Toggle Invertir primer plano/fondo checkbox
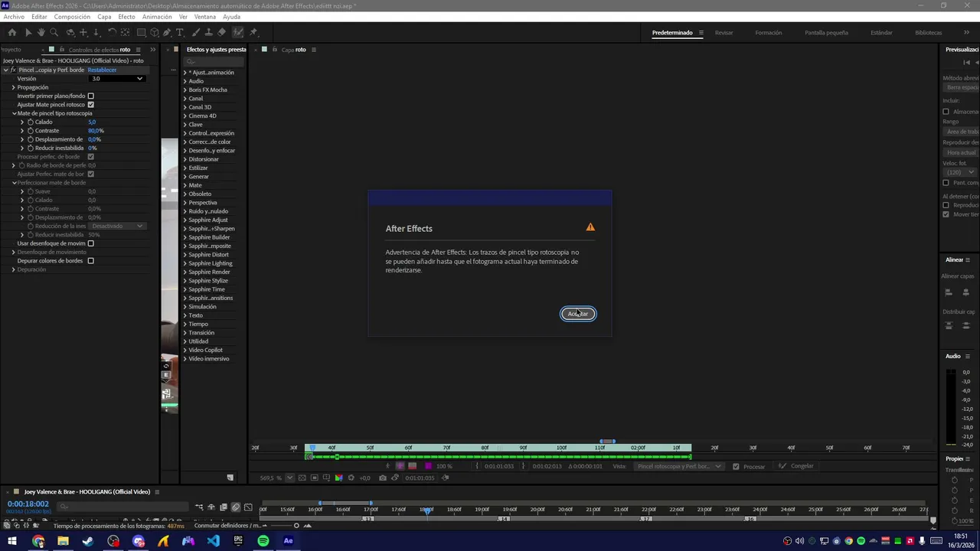The image size is (980, 551). click(x=90, y=96)
